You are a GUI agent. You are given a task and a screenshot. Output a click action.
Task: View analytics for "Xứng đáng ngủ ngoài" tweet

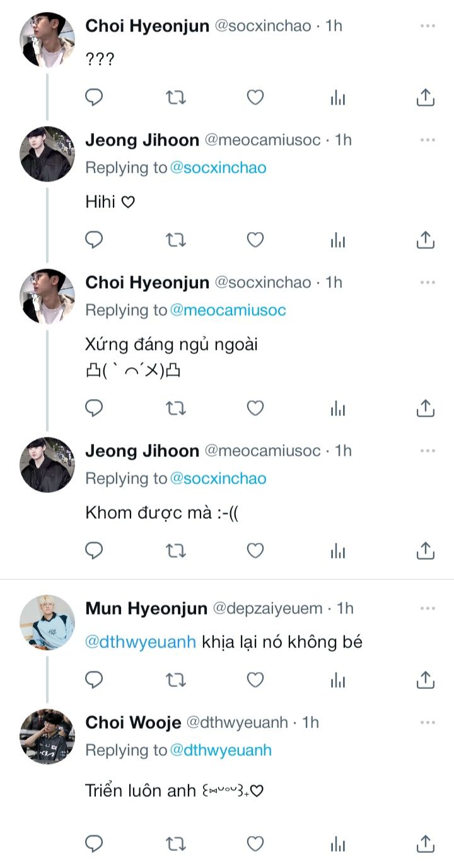tap(338, 408)
